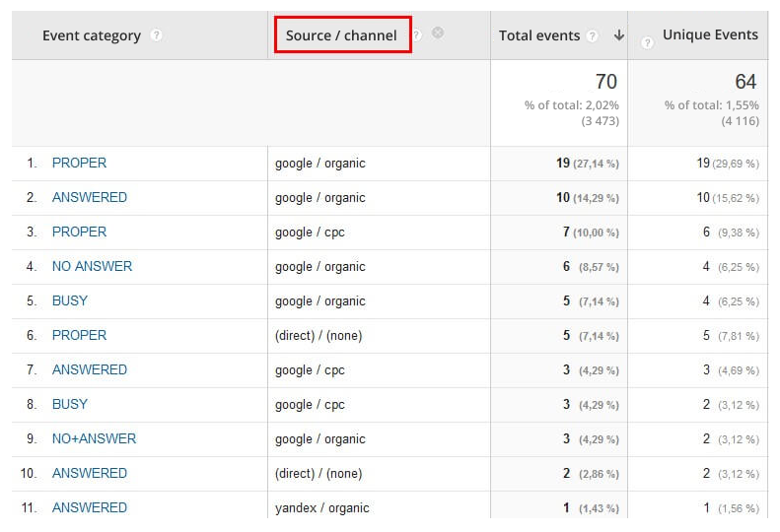Select BUSY link in row 8
This screenshot has height=532, width=780.
pos(69,404)
